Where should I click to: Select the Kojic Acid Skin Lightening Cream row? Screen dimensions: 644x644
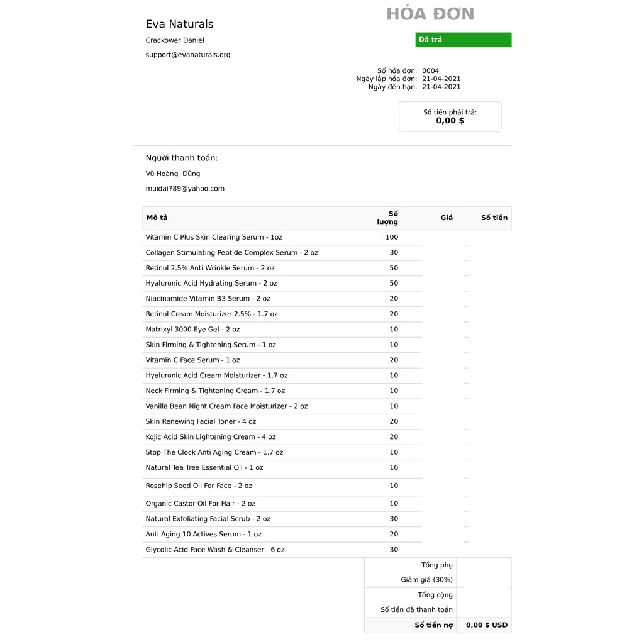(211, 437)
